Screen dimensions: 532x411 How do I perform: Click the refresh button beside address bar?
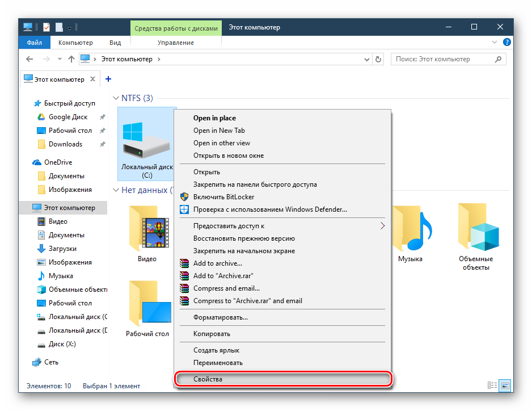379,59
